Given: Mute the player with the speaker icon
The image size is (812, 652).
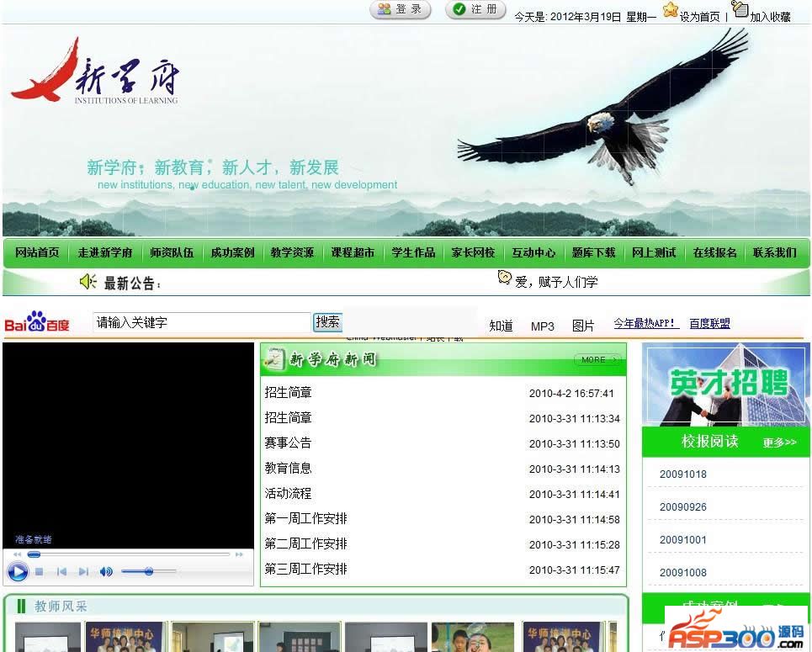Looking at the screenshot, I should (x=106, y=572).
